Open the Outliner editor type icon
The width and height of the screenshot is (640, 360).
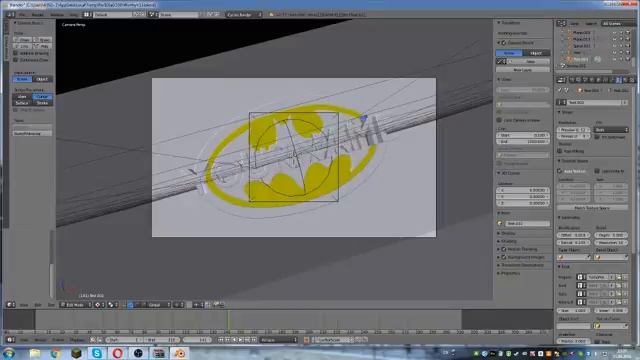point(562,23)
